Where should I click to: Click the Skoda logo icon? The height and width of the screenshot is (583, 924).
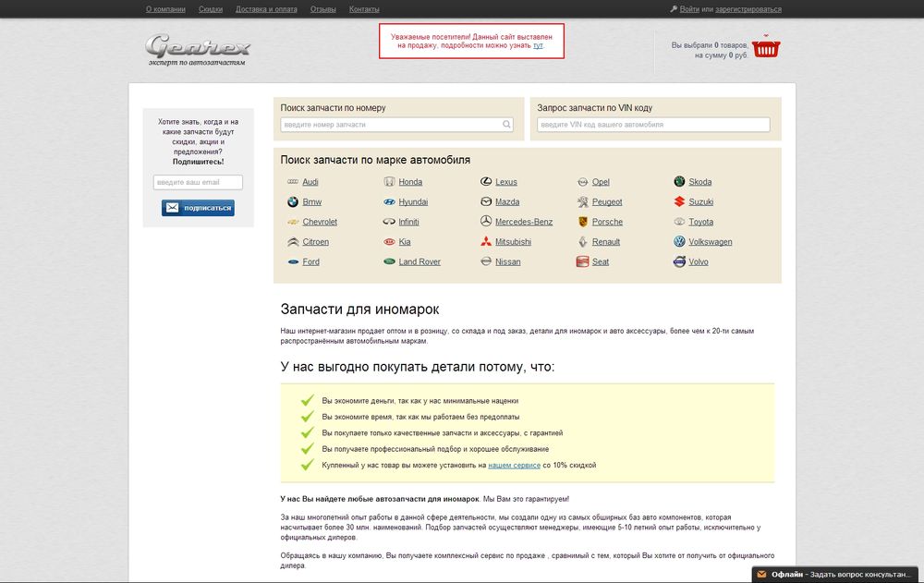679,182
